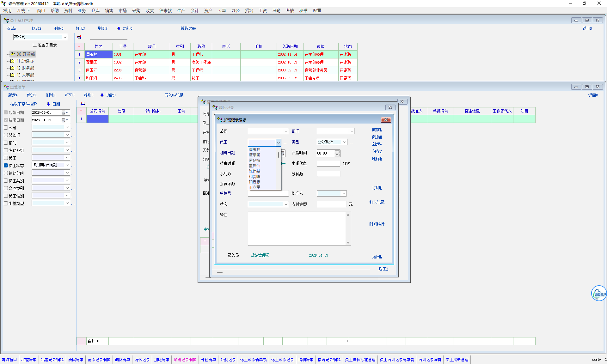
Task: Open the 12 财务部 folder
Action: pos(25,68)
